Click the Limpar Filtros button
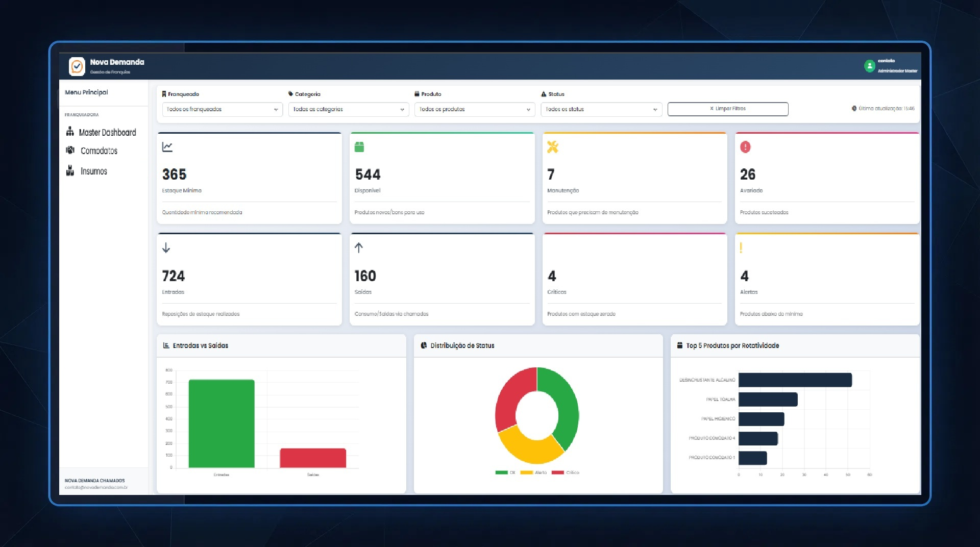The image size is (980, 547). point(727,109)
